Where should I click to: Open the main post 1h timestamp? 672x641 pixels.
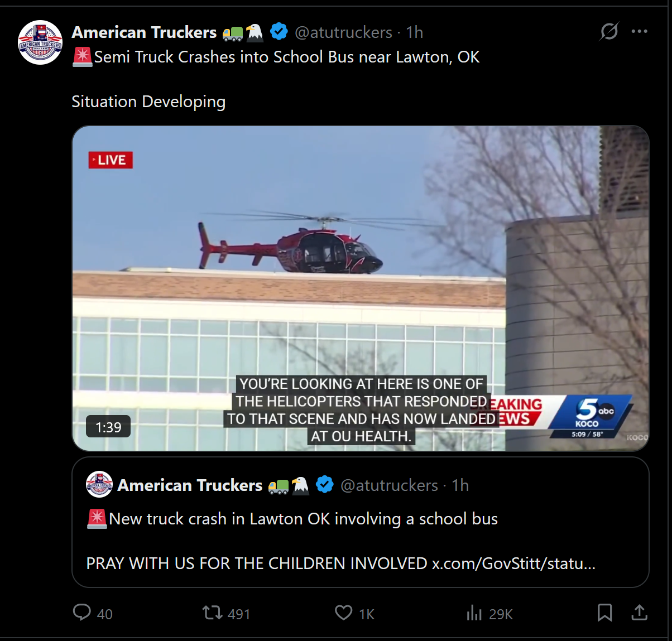point(415,32)
